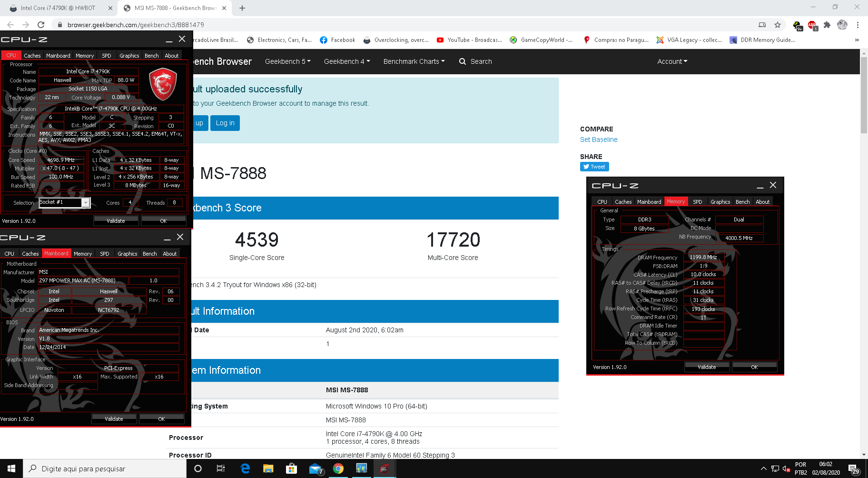This screenshot has height=478, width=868.
Task: Click OK in Memory CPU-Z window
Action: coord(754,367)
